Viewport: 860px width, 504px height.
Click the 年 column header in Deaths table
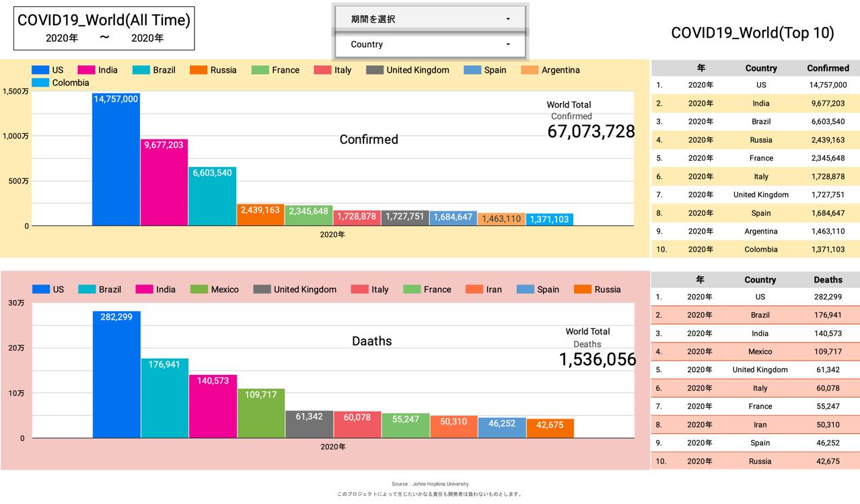[x=700, y=280]
